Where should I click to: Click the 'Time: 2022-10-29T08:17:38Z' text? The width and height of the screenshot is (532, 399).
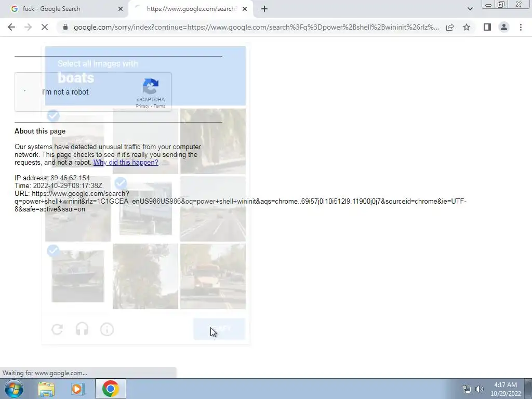[x=58, y=185]
